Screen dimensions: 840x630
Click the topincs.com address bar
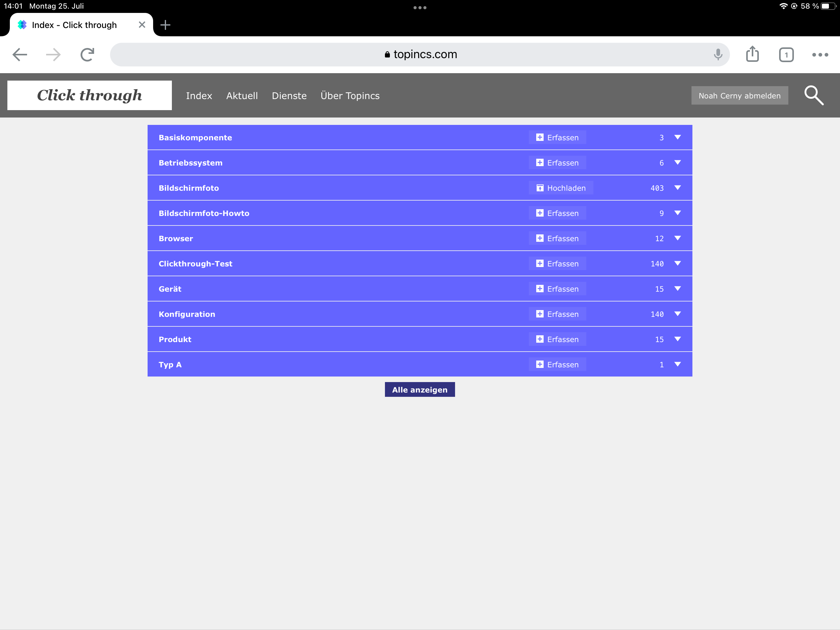pos(420,54)
